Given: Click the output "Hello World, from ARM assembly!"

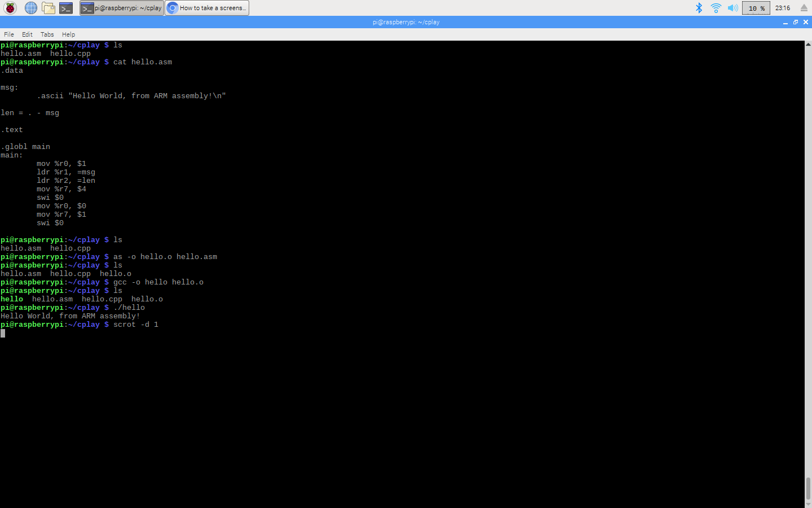Looking at the screenshot, I should coord(70,316).
